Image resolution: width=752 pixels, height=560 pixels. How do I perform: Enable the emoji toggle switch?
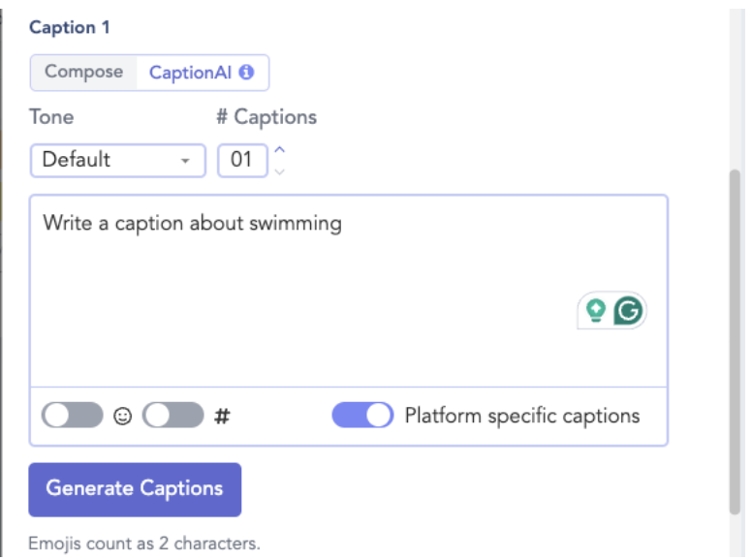[x=72, y=416]
